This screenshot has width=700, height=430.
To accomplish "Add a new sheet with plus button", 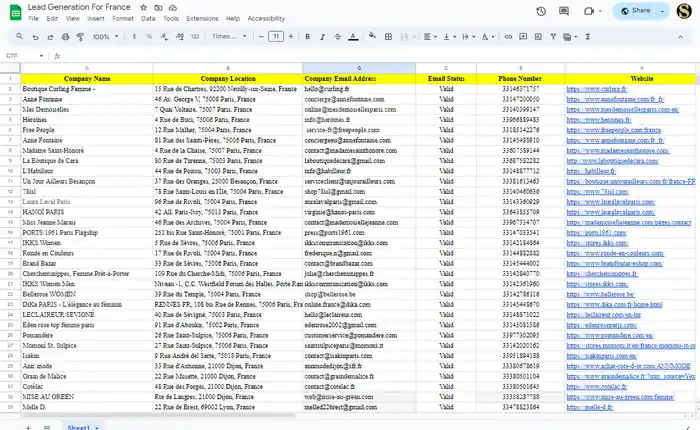I will [28, 427].
